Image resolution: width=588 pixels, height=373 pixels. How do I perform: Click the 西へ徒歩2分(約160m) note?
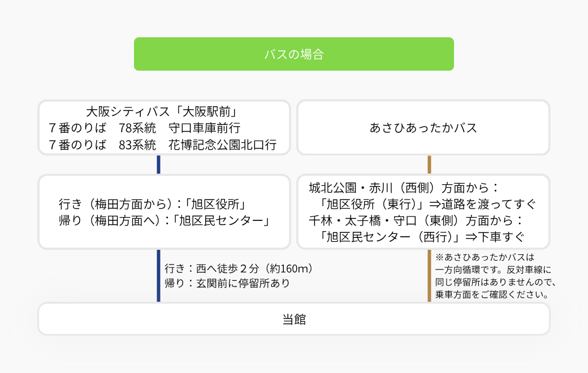[239, 268]
